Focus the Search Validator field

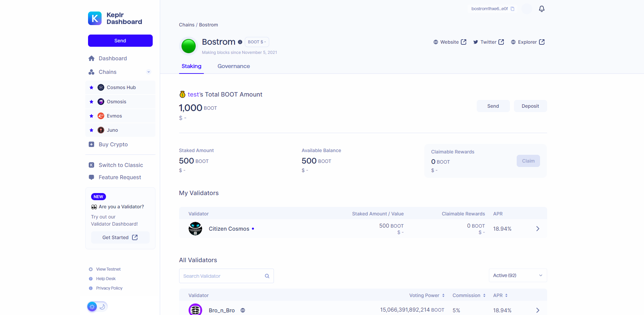pos(226,276)
